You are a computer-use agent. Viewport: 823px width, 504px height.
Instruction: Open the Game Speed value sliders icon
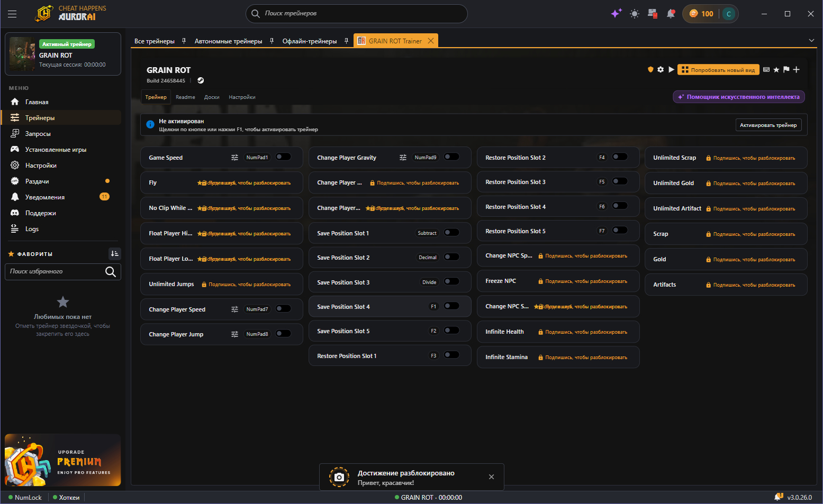pos(234,158)
